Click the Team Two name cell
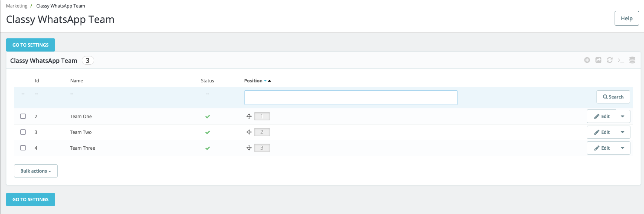This screenshot has width=644, height=214. point(81,132)
